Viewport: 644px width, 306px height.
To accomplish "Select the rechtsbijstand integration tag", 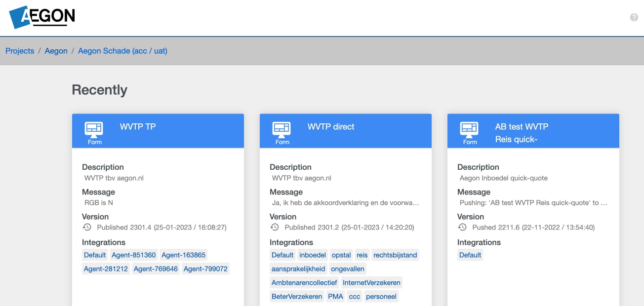I will coord(395,255).
